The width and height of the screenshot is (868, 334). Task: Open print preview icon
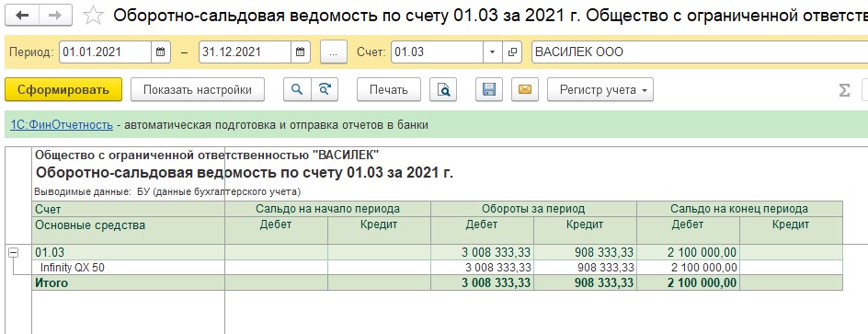point(443,90)
